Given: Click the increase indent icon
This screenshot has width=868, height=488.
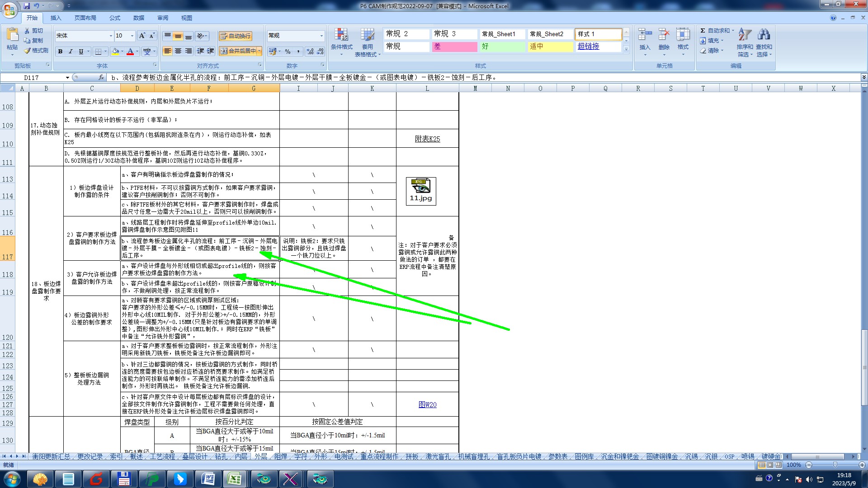Looking at the screenshot, I should pyautogui.click(x=211, y=51).
